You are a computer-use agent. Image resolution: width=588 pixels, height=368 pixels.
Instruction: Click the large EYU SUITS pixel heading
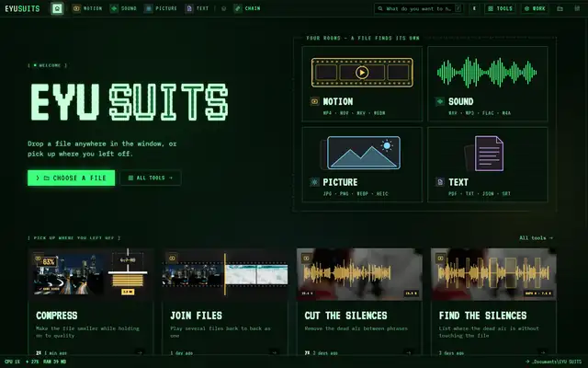(130, 102)
